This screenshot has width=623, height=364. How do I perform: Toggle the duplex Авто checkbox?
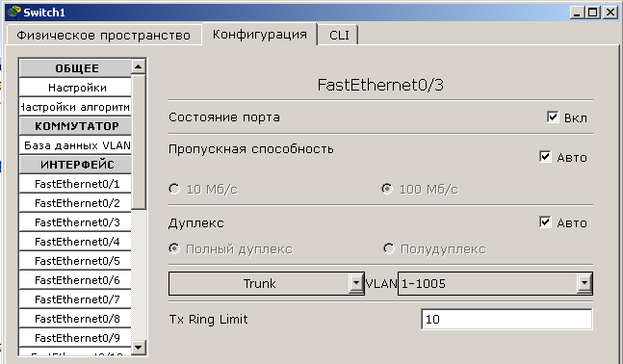tap(545, 222)
